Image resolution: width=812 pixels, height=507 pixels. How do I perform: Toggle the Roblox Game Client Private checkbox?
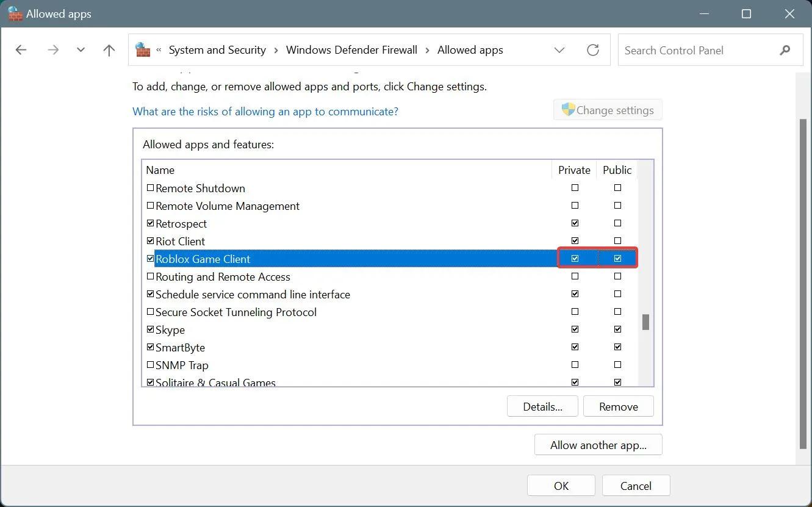point(575,259)
